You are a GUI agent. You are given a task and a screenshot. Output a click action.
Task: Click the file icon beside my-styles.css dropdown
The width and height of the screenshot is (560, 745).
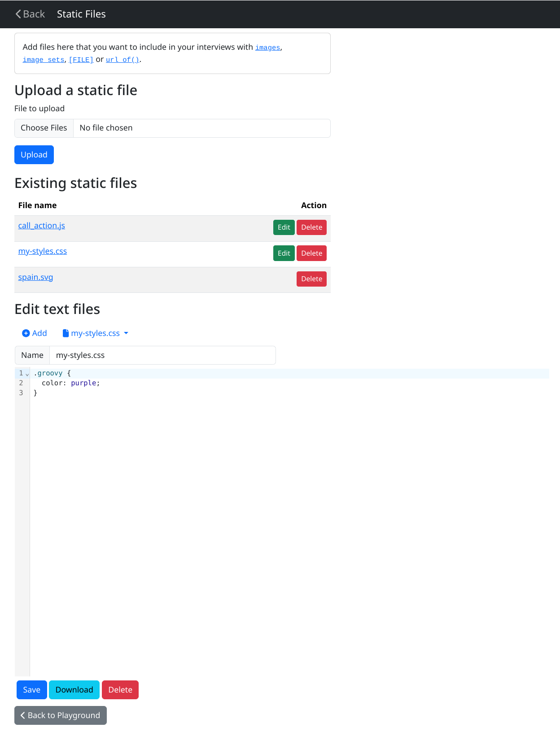coord(66,333)
